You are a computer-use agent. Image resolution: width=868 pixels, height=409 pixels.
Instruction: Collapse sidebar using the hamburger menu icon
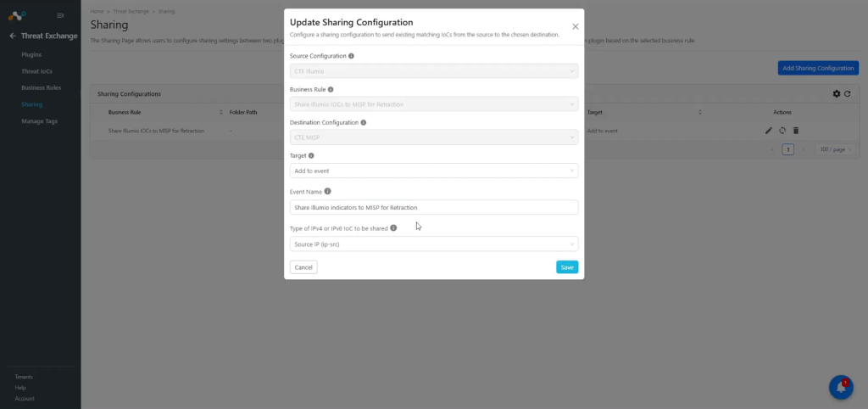[x=60, y=15]
